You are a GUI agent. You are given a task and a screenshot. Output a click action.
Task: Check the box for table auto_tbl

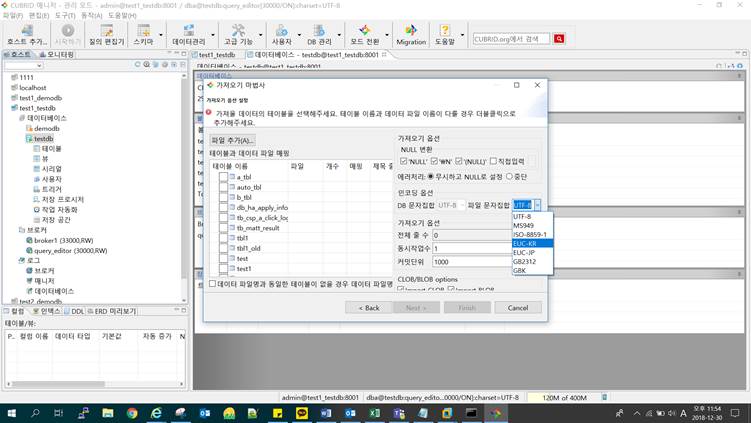pos(223,187)
